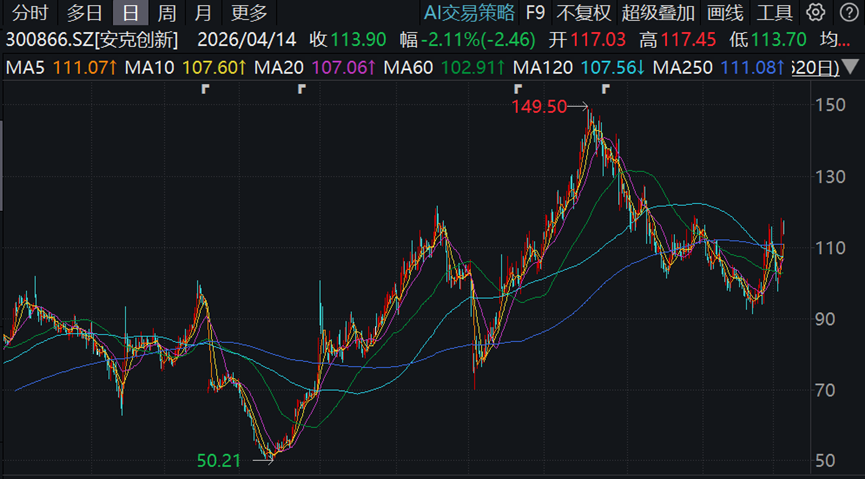The width and height of the screenshot is (865, 479).
Task: Click the closing price 113.90
Action: tap(358, 40)
